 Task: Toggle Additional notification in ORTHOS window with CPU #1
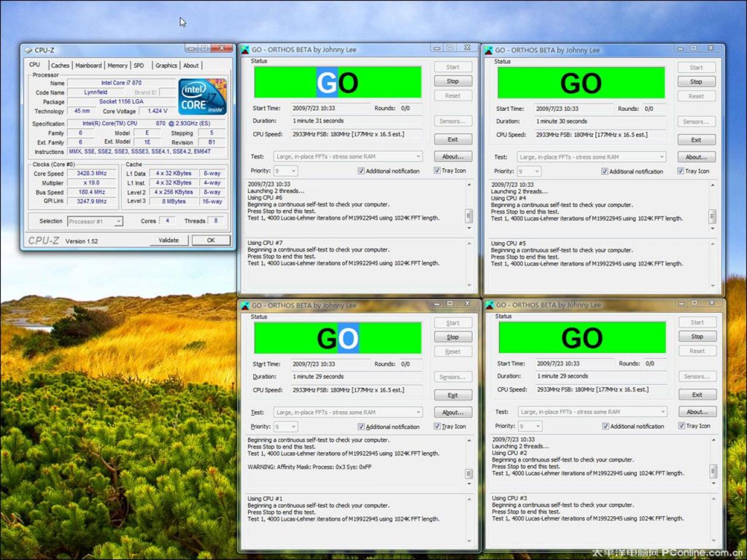[361, 427]
